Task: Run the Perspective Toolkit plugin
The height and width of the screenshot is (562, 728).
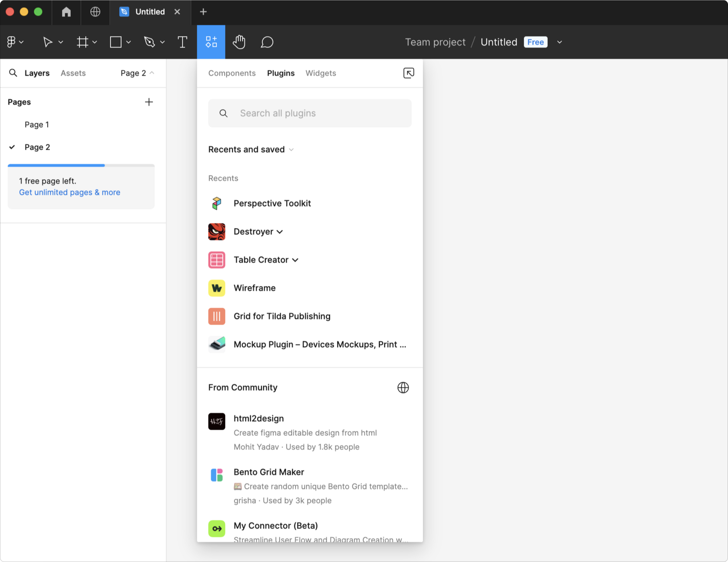Action: coord(272,203)
